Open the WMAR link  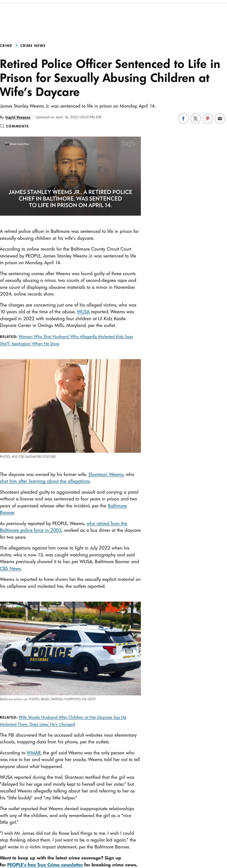point(33,753)
